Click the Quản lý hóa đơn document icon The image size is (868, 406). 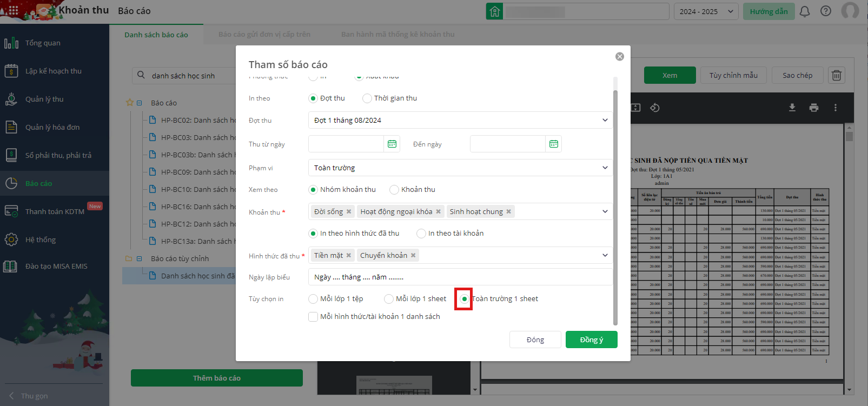pos(11,127)
